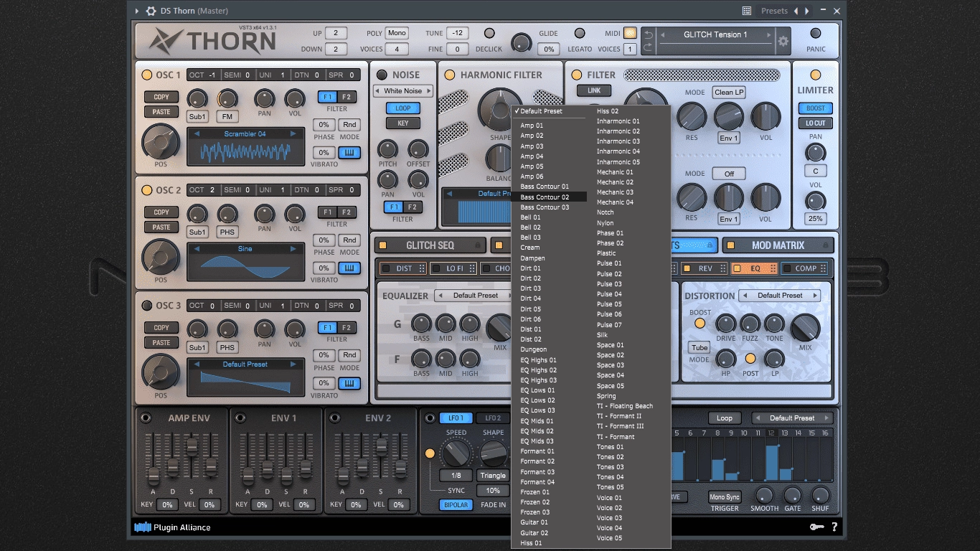Click the grid icon in title bar
Viewport: 980px width, 551px height.
coord(747,11)
